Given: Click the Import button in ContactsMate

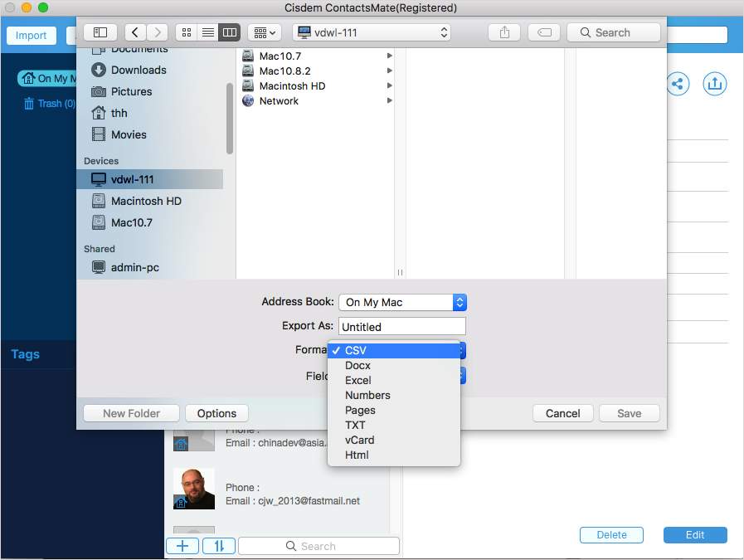Looking at the screenshot, I should 32,36.
